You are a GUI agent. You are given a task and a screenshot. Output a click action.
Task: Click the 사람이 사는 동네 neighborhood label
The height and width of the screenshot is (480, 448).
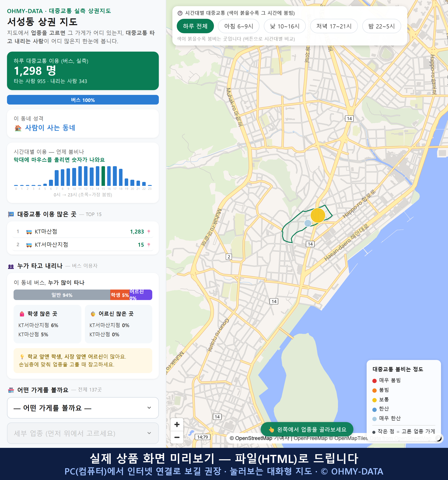point(50,128)
